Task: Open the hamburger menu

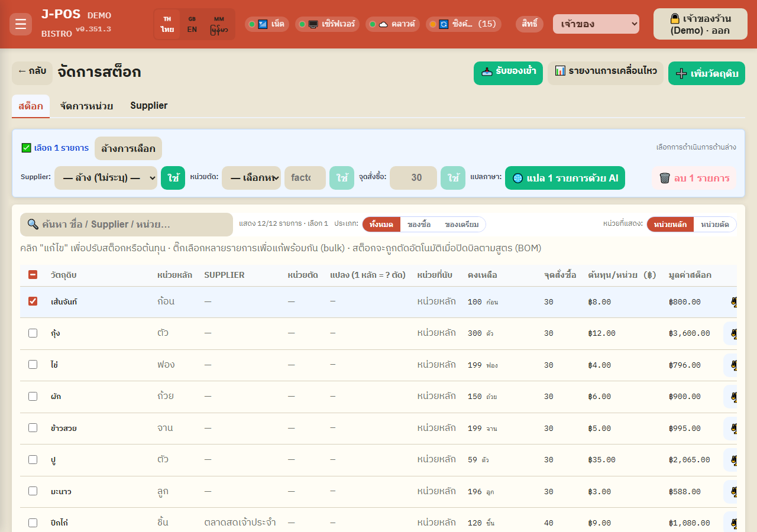Action: click(21, 24)
